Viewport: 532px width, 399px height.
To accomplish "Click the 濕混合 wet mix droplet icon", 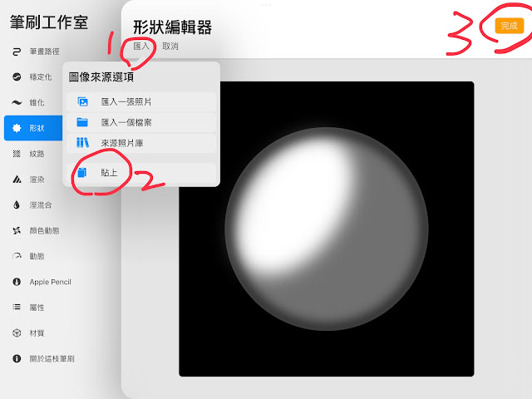I will tap(17, 205).
